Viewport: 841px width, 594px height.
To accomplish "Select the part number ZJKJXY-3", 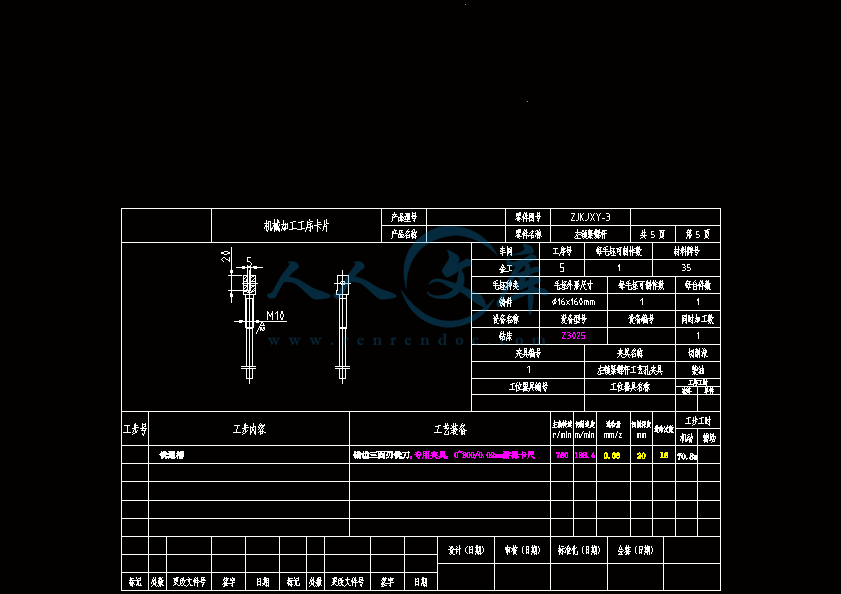I will pyautogui.click(x=590, y=217).
